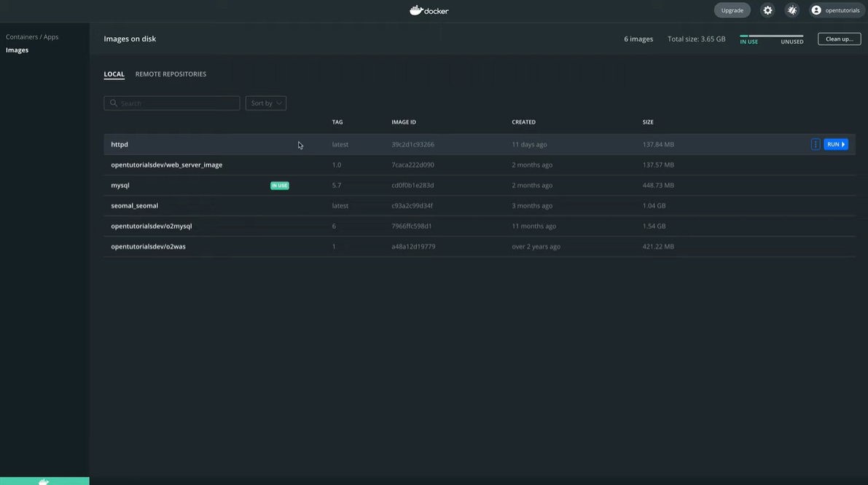Click the Total size: 3.65 GB text
This screenshot has height=485, width=868.
[697, 39]
